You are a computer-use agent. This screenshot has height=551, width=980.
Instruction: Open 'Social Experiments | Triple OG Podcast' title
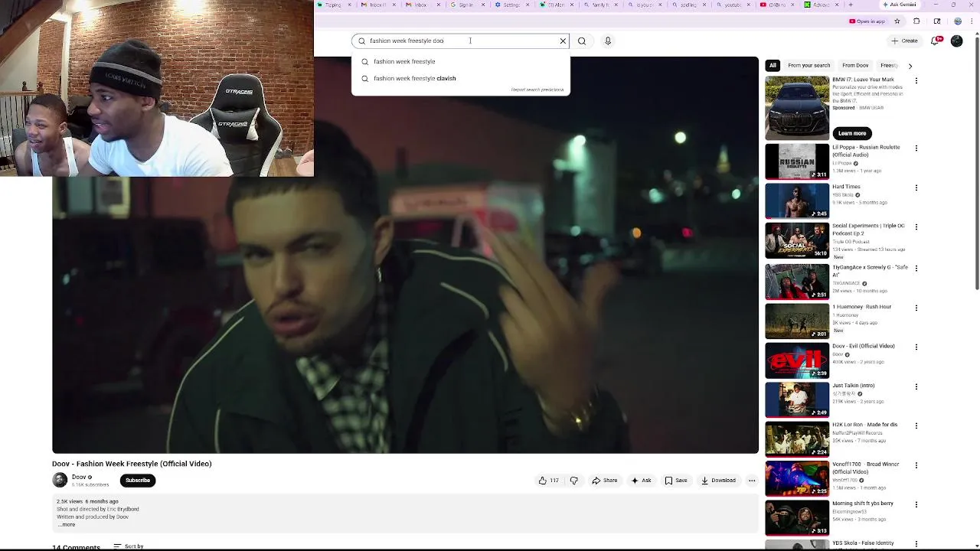tap(868, 230)
